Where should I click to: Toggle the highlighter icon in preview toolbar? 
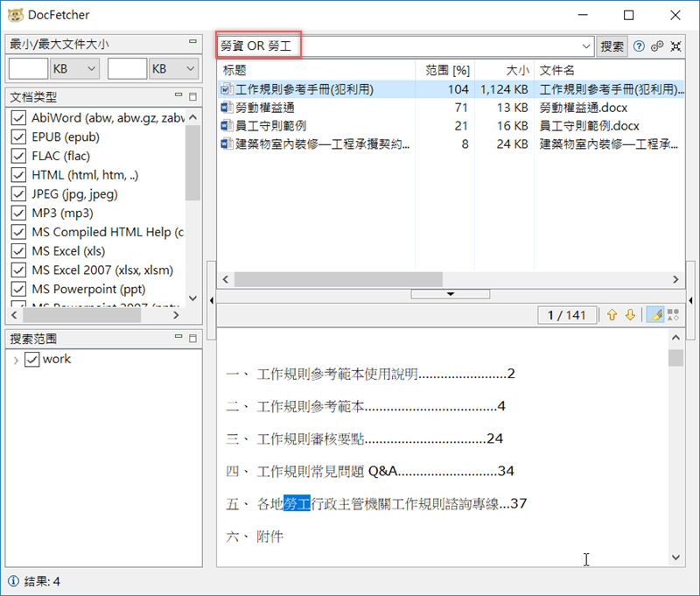655,315
